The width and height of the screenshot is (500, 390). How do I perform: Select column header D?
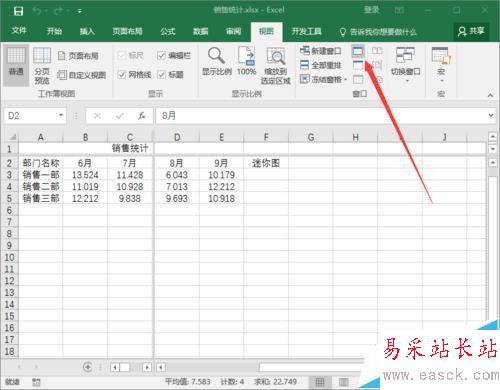177,137
